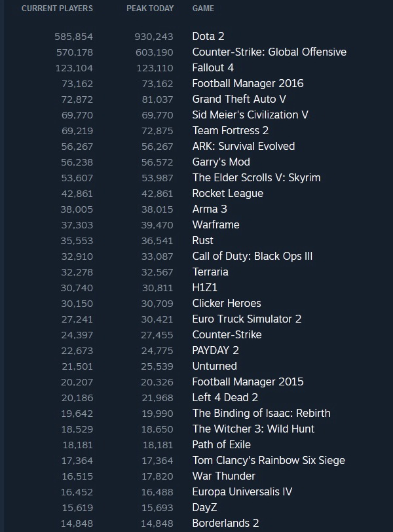Open Garry's Mod game page
The width and height of the screenshot is (393, 532).
221,162
